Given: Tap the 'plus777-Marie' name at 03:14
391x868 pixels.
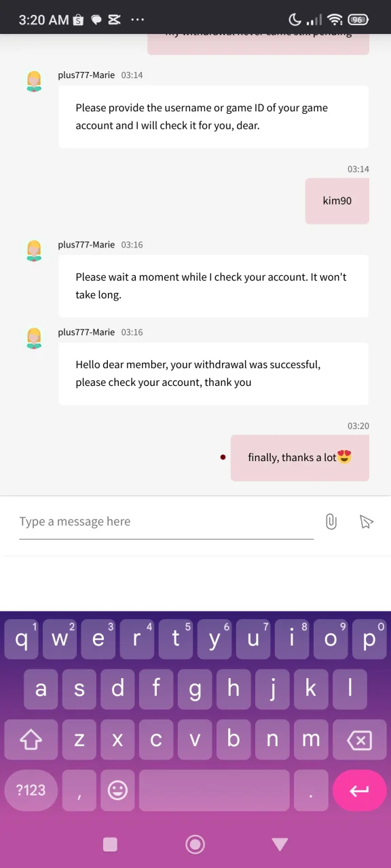Looking at the screenshot, I should coord(86,75).
